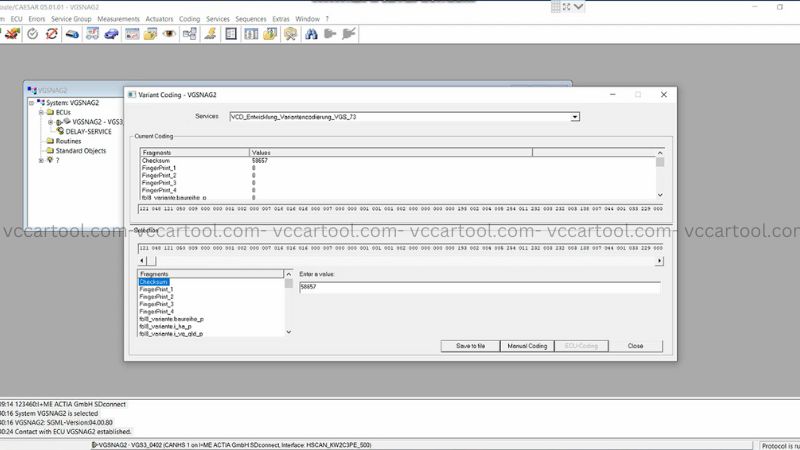Click left arrow of Selection byte scrollbar
The image size is (800, 450).
click(x=142, y=261)
